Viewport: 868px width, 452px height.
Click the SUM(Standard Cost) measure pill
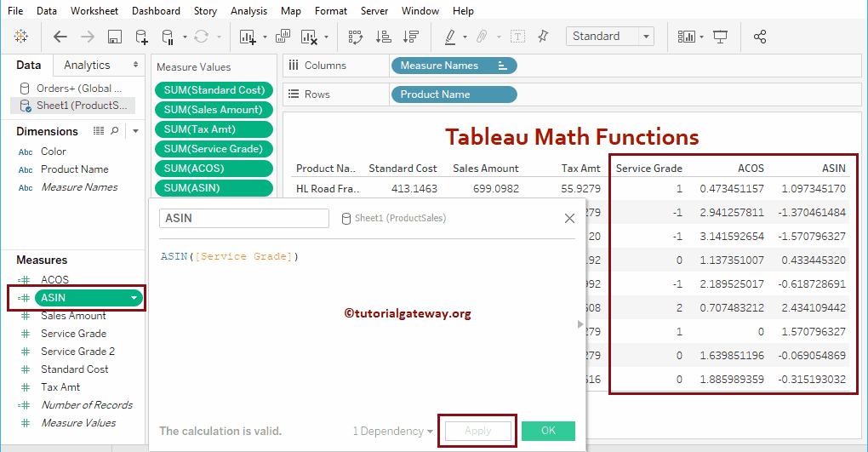pyautogui.click(x=214, y=89)
